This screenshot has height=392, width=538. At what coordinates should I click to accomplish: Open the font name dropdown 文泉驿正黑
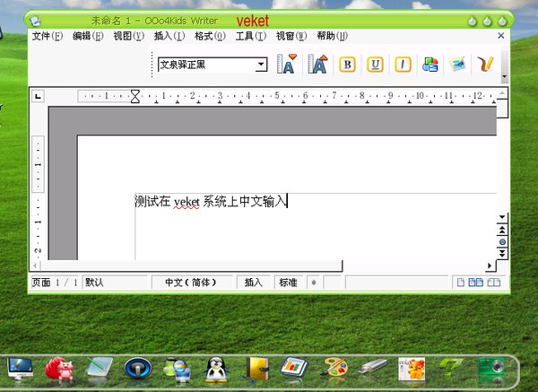point(261,65)
